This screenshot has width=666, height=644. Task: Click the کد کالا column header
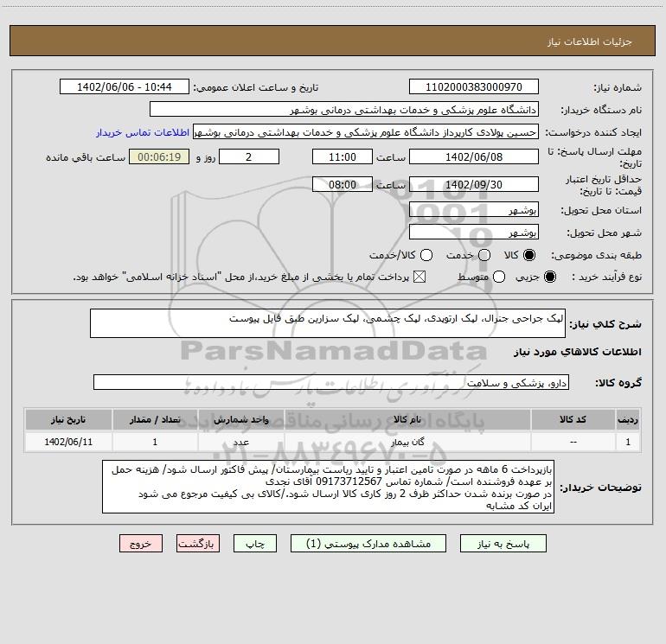click(x=573, y=419)
